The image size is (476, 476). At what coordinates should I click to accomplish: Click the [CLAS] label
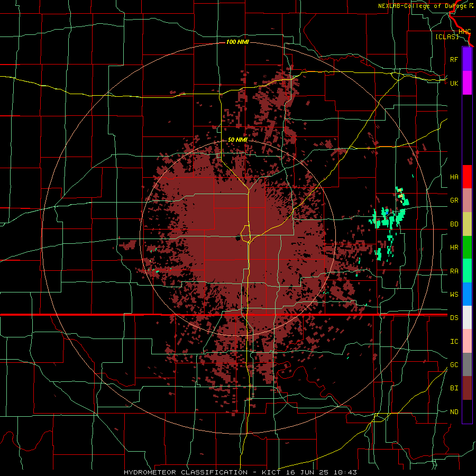[x=447, y=36]
